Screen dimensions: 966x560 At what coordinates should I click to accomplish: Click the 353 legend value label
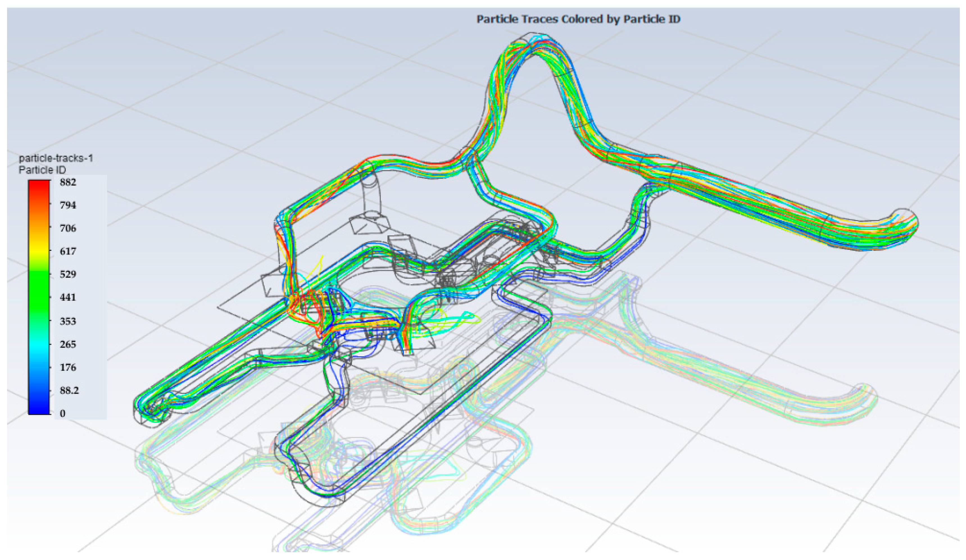click(x=68, y=321)
